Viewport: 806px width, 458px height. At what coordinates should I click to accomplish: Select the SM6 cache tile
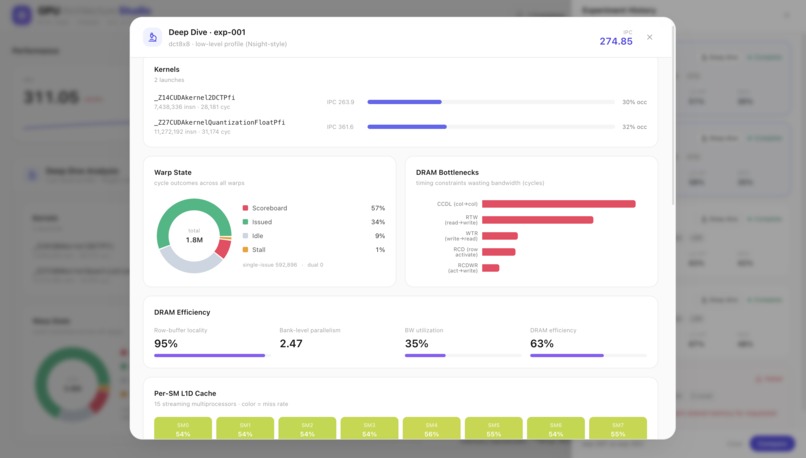tap(556, 428)
